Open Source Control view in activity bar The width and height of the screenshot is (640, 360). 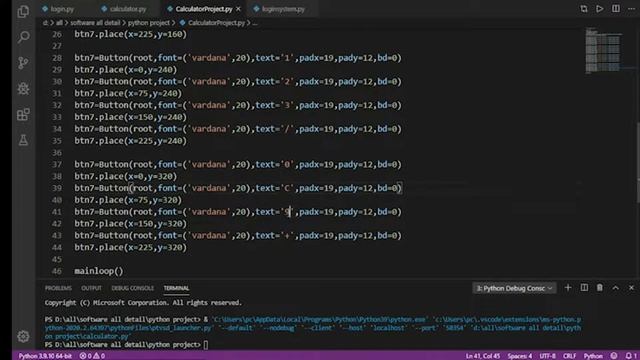[x=23, y=63]
